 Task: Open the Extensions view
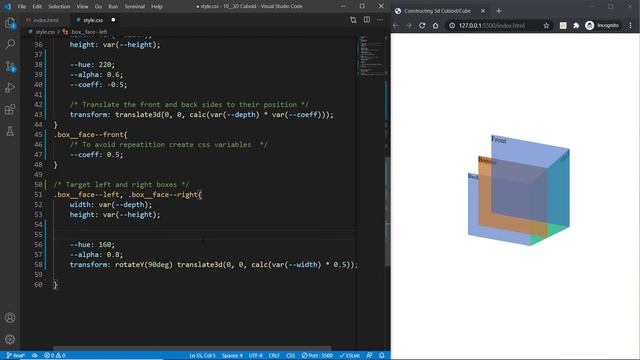click(10, 109)
